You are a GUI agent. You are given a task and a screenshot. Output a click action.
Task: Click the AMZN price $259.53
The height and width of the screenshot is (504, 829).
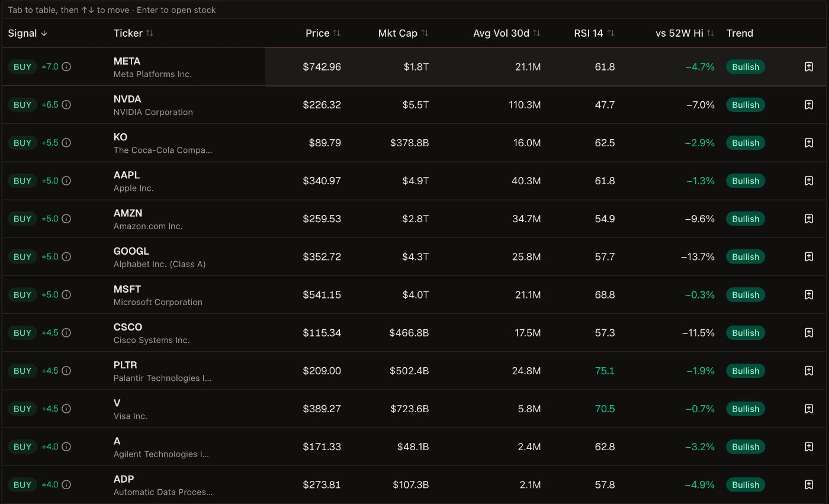pyautogui.click(x=322, y=219)
